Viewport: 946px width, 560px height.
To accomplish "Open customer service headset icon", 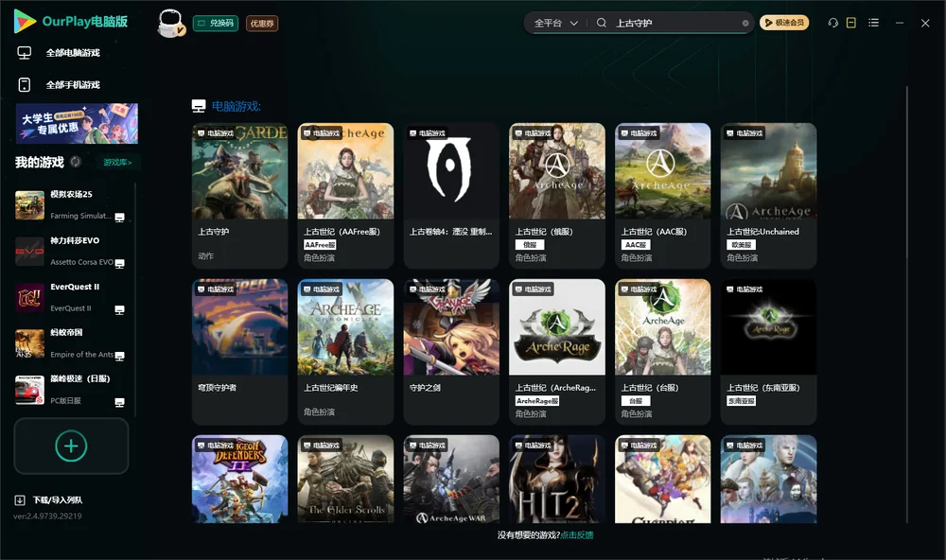I will (x=832, y=23).
